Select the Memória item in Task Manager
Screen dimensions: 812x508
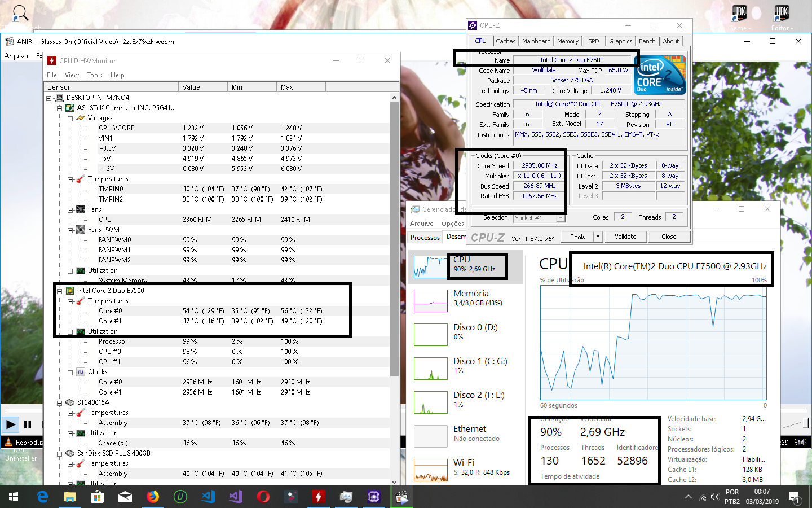click(466, 300)
